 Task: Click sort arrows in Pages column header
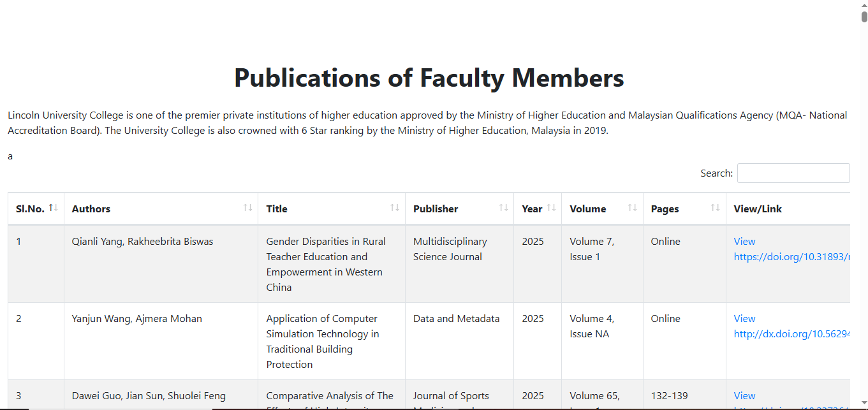[x=716, y=208]
